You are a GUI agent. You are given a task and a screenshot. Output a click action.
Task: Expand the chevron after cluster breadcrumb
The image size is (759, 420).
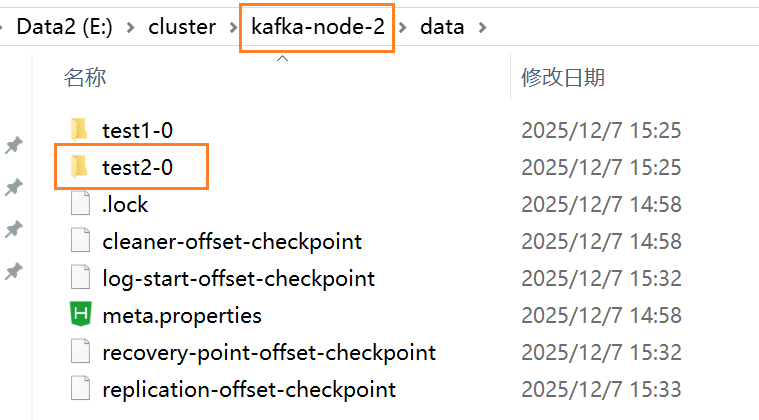(x=229, y=27)
